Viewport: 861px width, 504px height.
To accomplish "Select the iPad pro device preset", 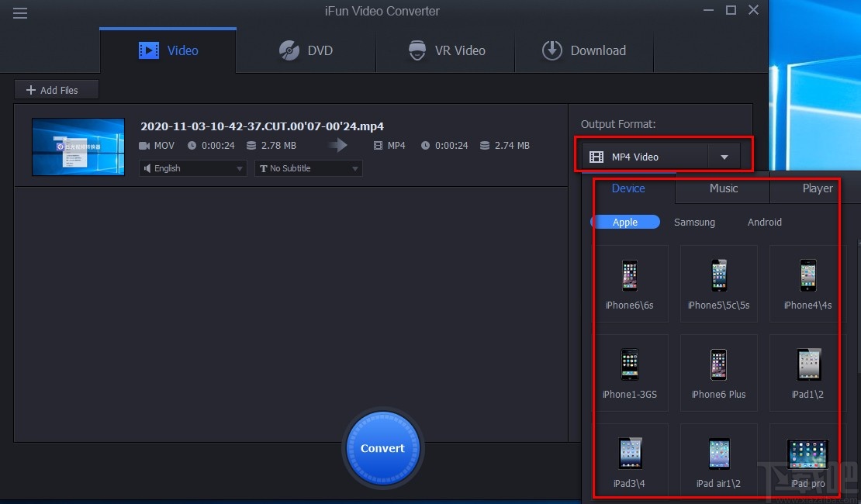I will coord(807,460).
